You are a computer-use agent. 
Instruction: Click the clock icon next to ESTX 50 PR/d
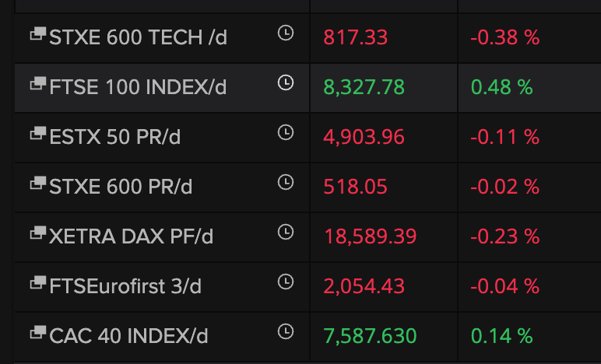(286, 132)
